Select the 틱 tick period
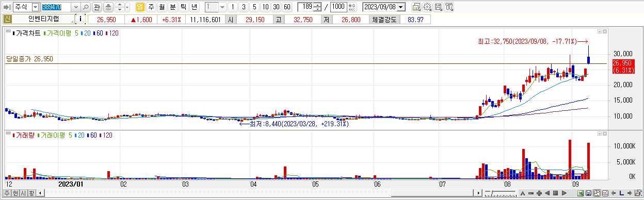644x200 pixels. tap(183, 7)
